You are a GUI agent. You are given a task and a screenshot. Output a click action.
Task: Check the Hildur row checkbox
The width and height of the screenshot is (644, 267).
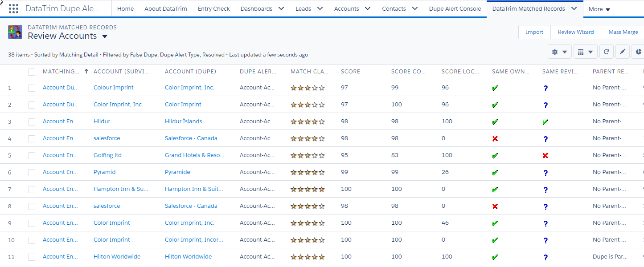pos(32,122)
